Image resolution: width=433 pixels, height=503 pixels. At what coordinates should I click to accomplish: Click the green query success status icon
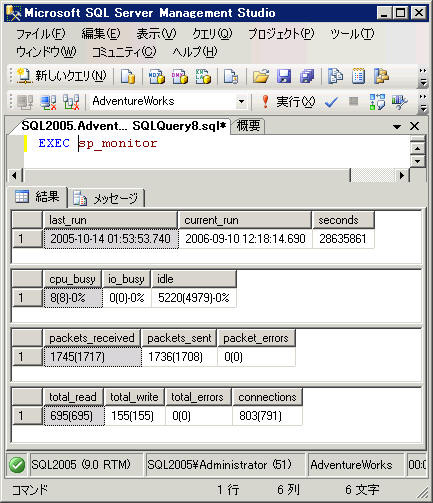click(x=17, y=465)
